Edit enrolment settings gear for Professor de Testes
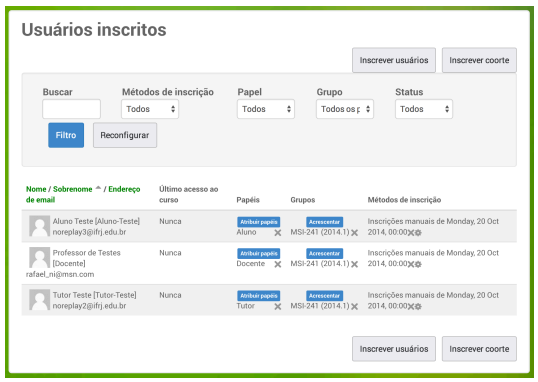Viewport: 538px width, 382px height. 418,264
